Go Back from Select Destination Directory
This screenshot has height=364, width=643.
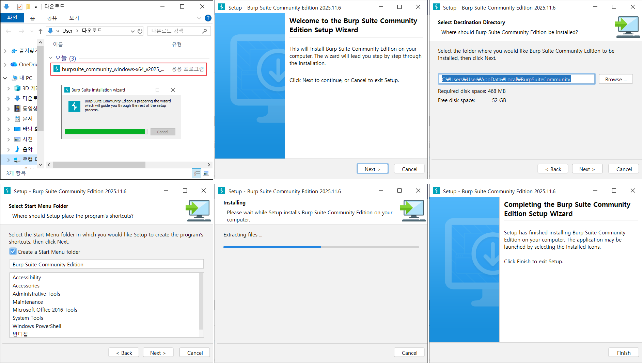pyautogui.click(x=553, y=169)
